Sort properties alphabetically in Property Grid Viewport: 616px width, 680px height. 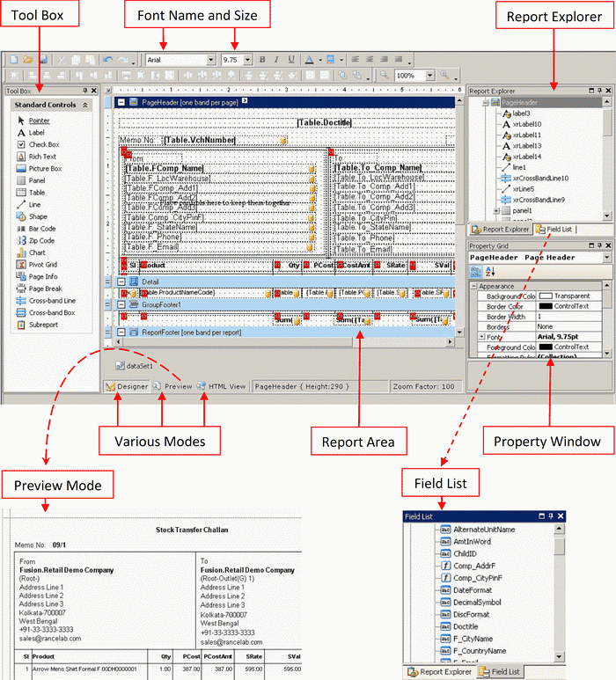coord(489,273)
